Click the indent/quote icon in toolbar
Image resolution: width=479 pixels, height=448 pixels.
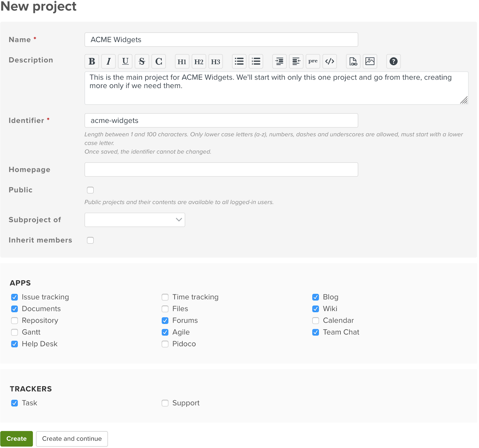point(279,61)
